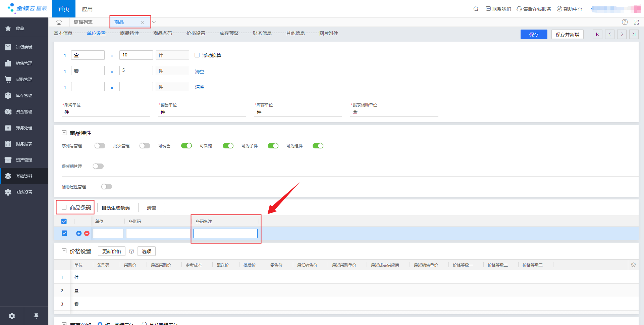Open the 采购单位 dropdown field
The height and width of the screenshot is (325, 644).
coord(106,112)
